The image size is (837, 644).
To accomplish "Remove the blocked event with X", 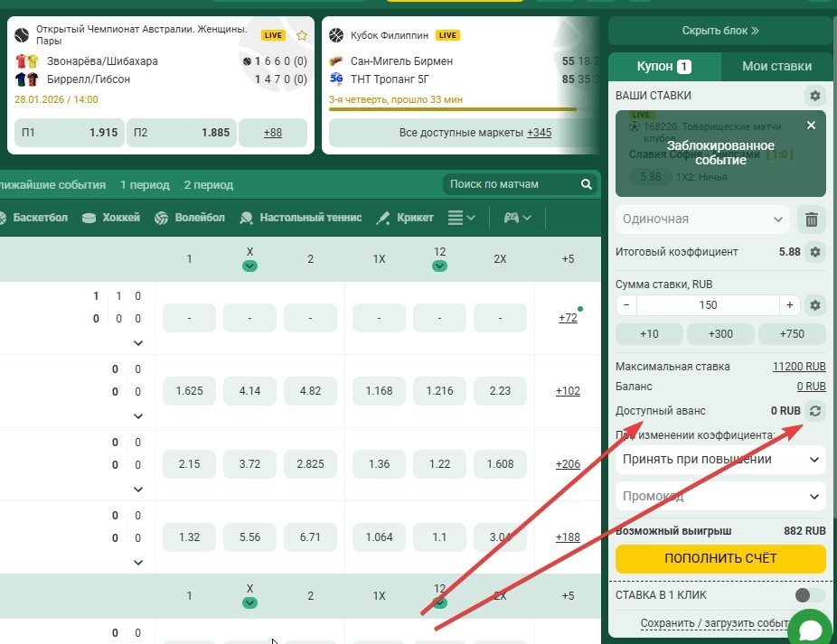I will pyautogui.click(x=811, y=126).
